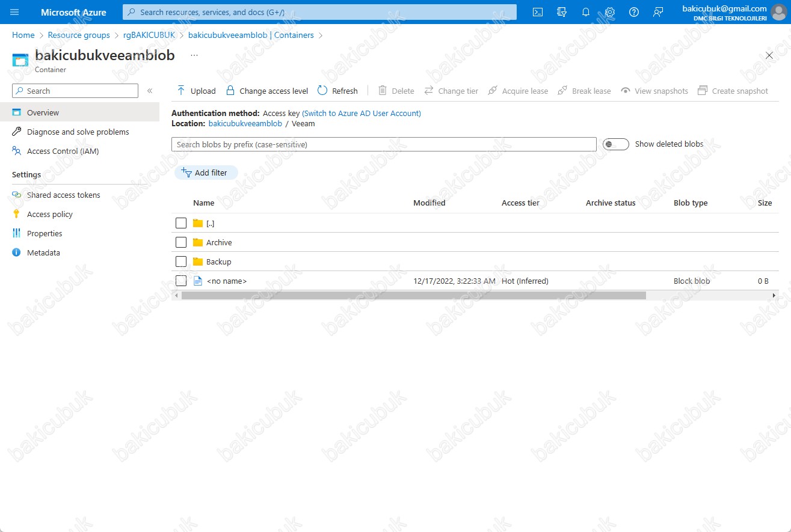The width and height of the screenshot is (791, 532).
Task: Open Directories and subscriptions filter icon
Action: (x=562, y=12)
